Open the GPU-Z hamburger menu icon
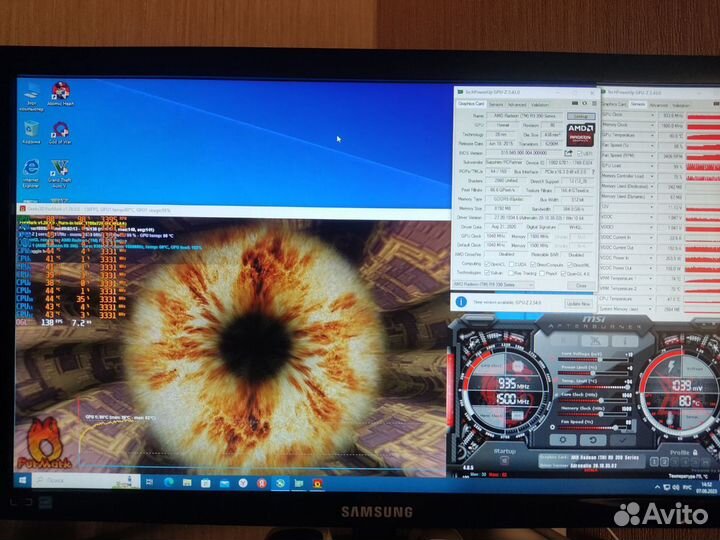Image resolution: width=720 pixels, height=540 pixels. coord(594,104)
